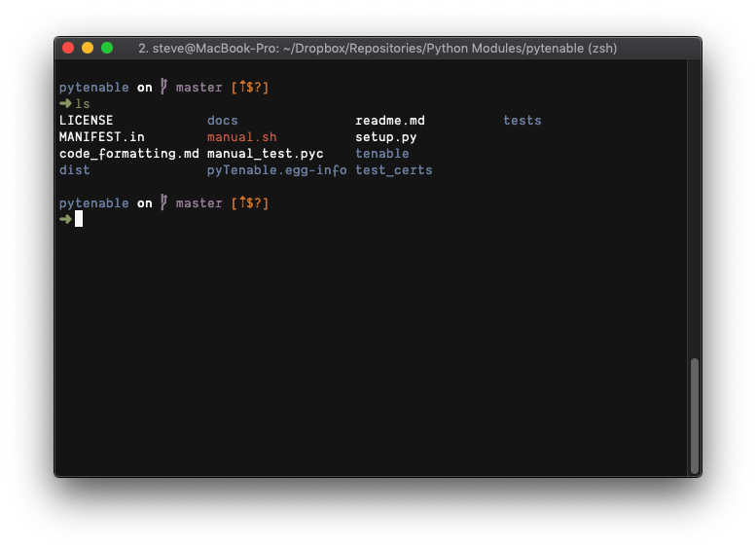Image resolution: width=756 pixels, height=549 pixels.
Task: Minimize the terminal using yellow button
Action: [88, 48]
